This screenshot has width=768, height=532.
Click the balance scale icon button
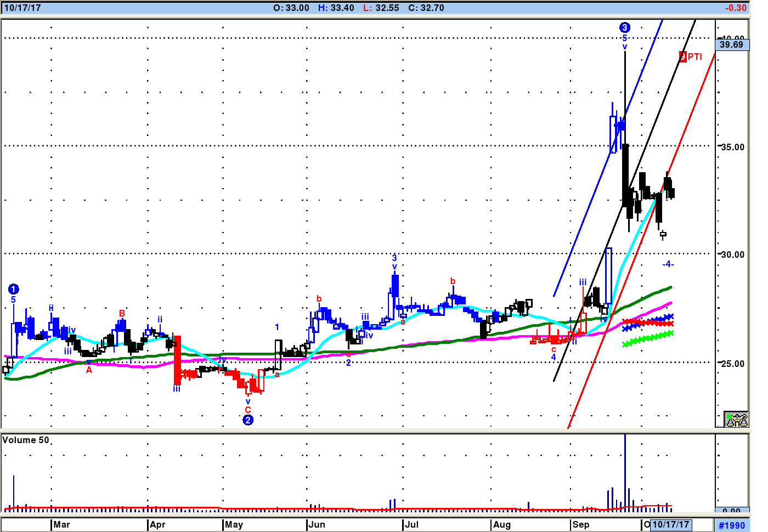(736, 420)
